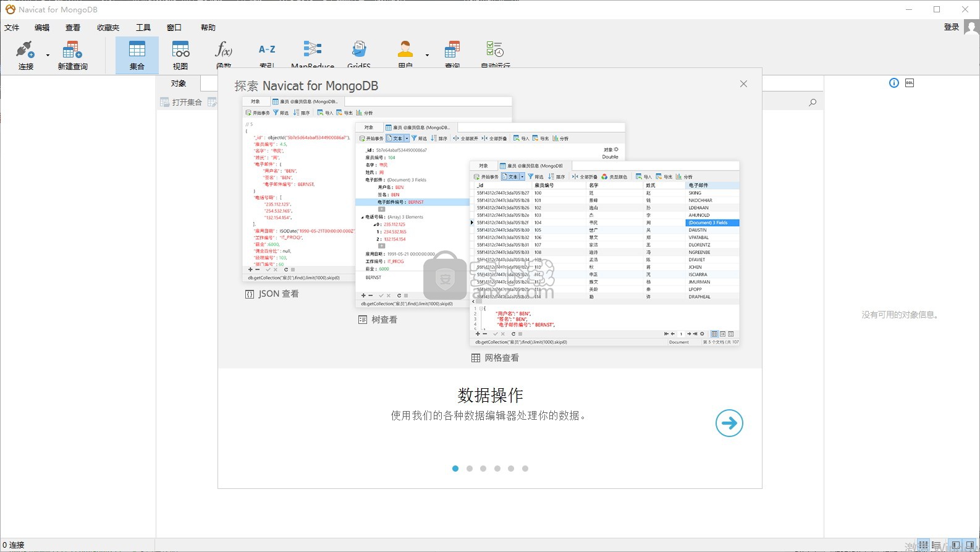Switch to list view in status bar
Image resolution: width=980 pixels, height=552 pixels.
coord(937,545)
